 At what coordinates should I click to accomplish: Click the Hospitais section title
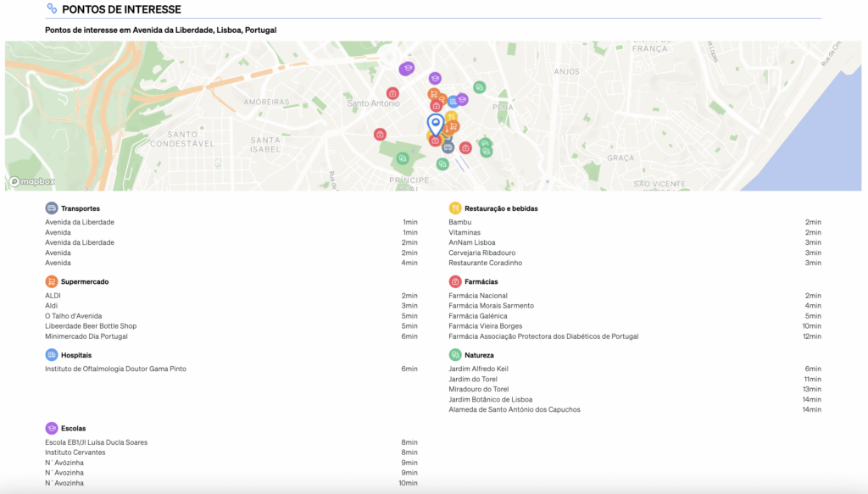coord(76,355)
